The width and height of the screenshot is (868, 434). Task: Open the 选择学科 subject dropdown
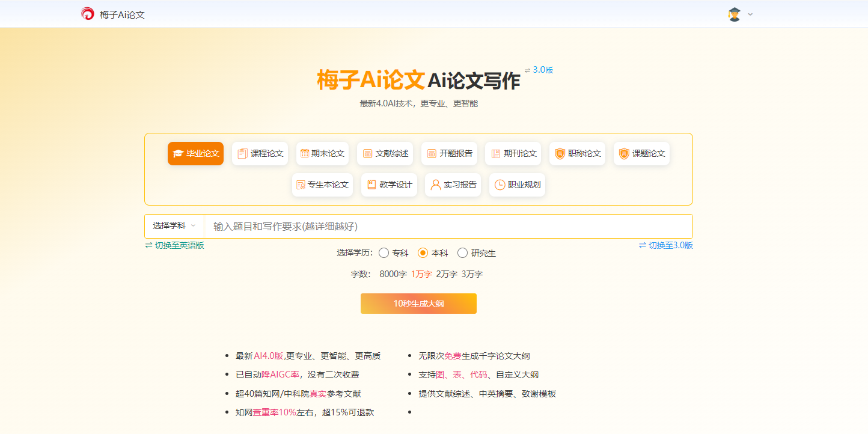coord(174,226)
